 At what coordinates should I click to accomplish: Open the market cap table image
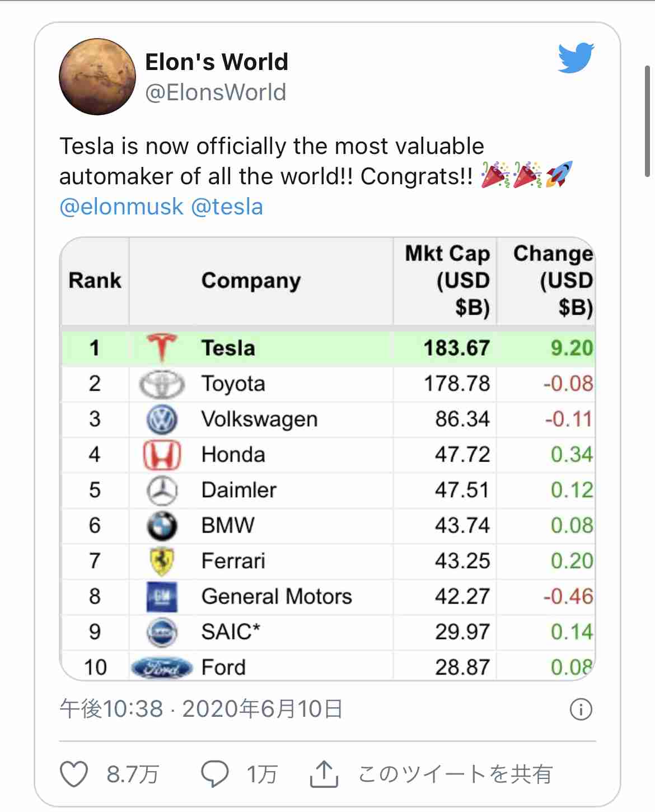(x=327, y=459)
